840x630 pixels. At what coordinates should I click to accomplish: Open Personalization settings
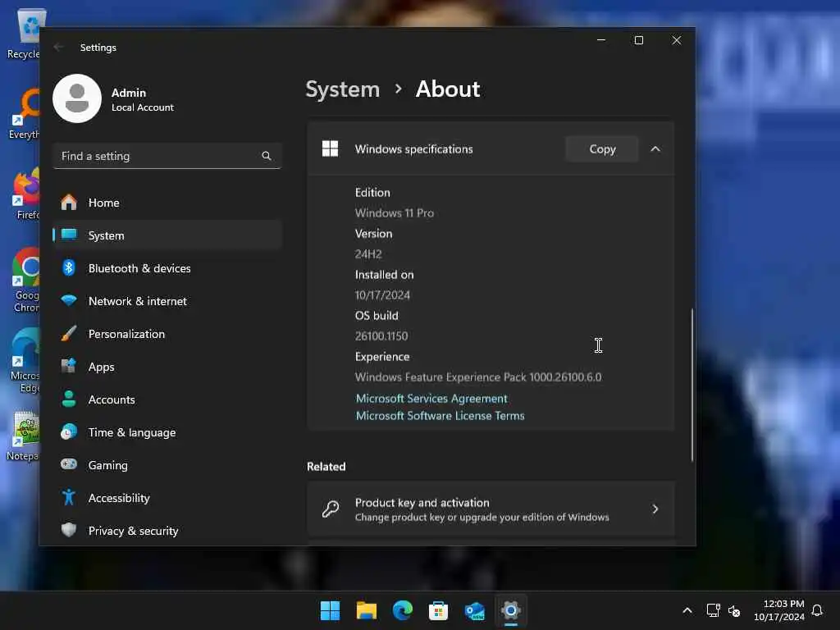[x=167, y=334]
